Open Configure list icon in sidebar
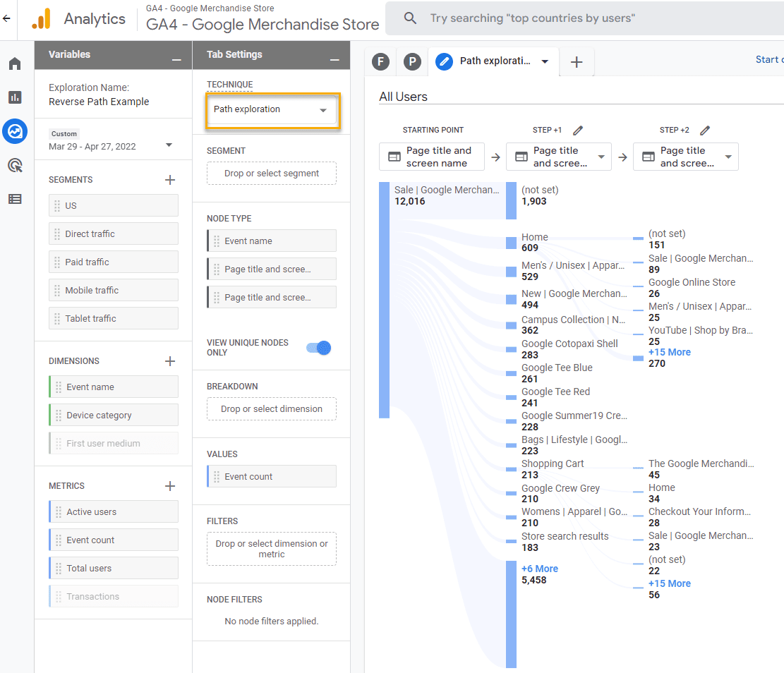 point(15,199)
